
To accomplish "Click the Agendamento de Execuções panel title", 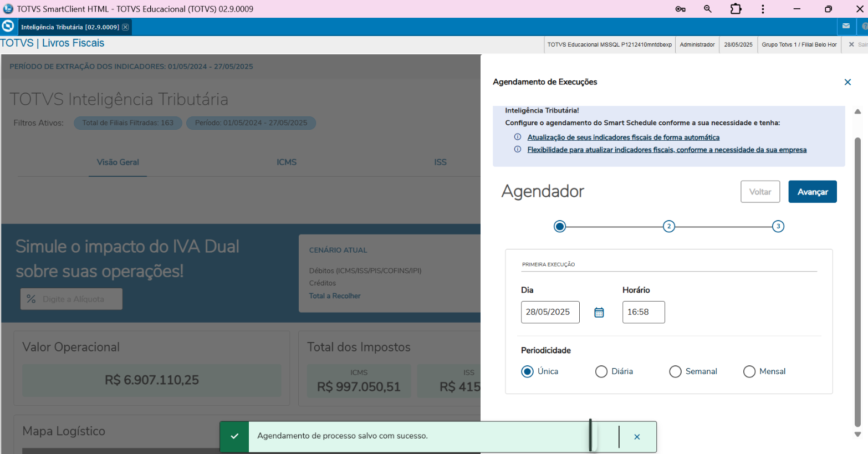I will [545, 82].
